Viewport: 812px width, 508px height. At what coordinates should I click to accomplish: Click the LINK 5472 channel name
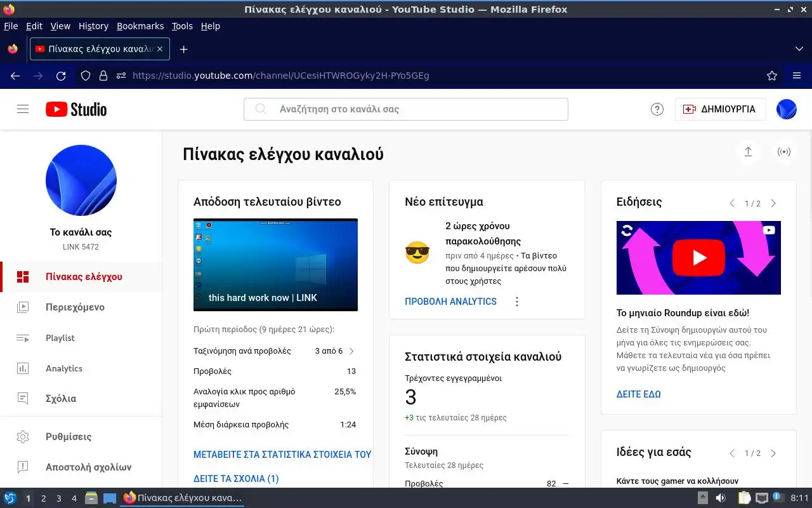click(x=81, y=247)
